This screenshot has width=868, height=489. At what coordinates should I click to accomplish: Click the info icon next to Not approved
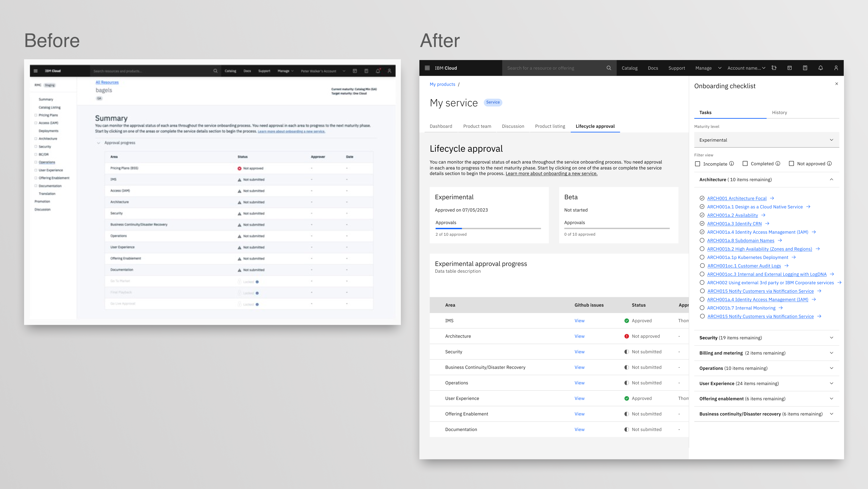click(830, 164)
